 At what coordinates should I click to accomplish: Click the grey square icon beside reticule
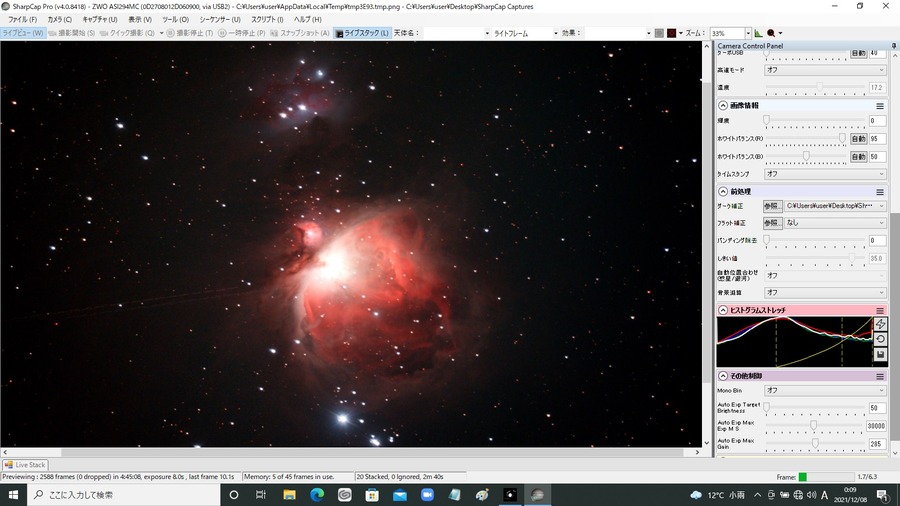click(x=659, y=33)
